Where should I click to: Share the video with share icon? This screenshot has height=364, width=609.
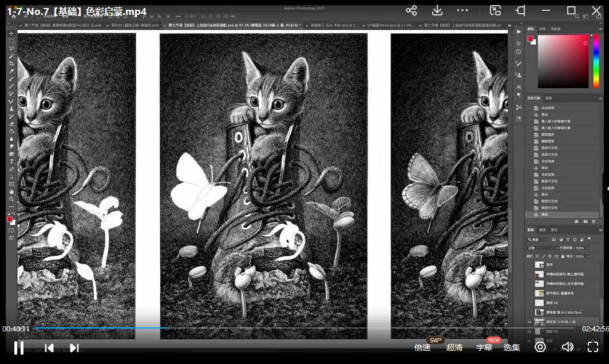[x=412, y=10]
